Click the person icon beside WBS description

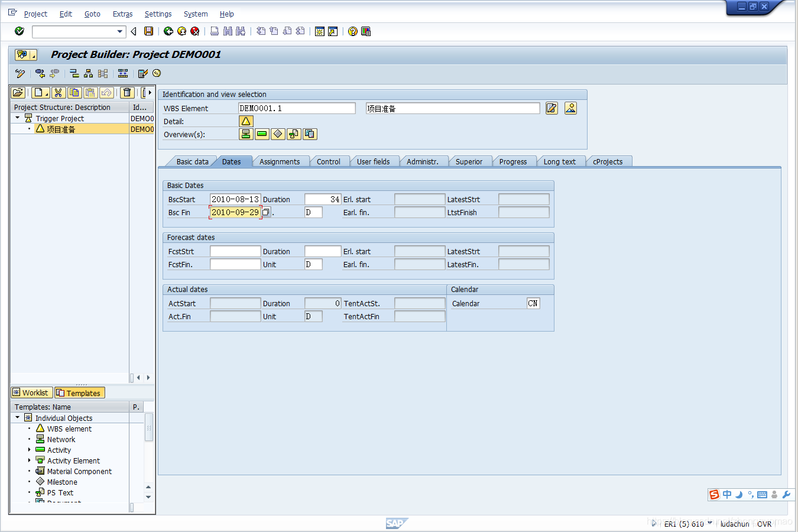click(570, 108)
